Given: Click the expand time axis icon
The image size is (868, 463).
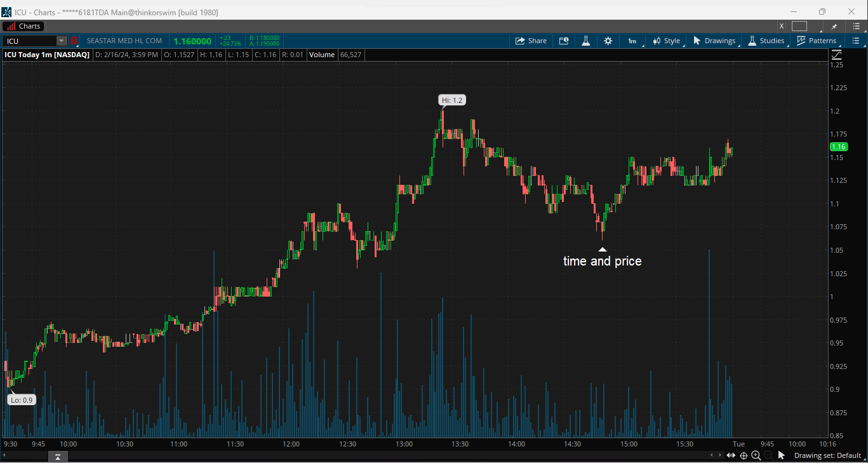Looking at the screenshot, I should click(731, 455).
